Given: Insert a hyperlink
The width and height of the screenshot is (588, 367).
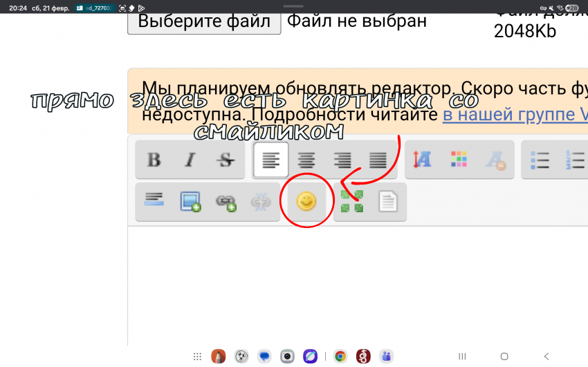Looking at the screenshot, I should coord(226,202).
